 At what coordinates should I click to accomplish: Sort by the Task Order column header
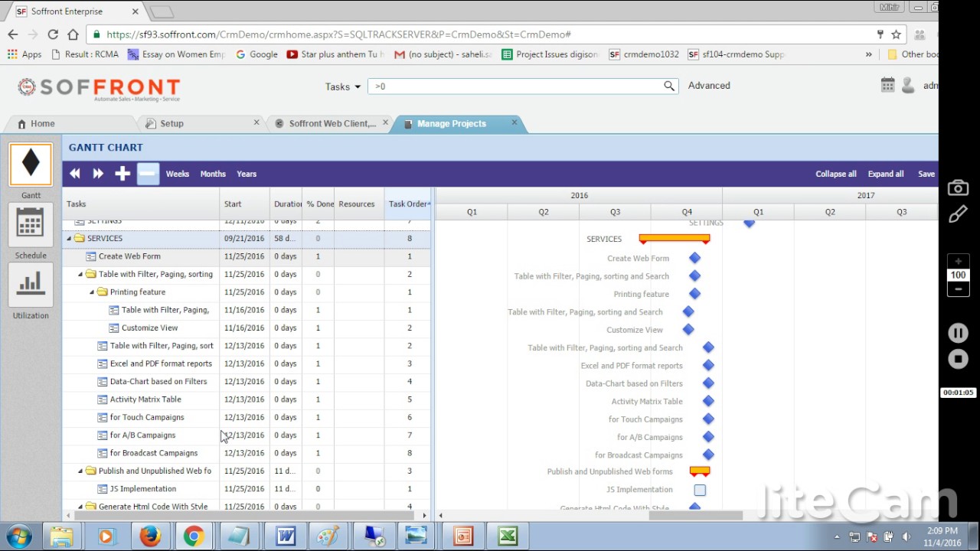click(x=408, y=204)
